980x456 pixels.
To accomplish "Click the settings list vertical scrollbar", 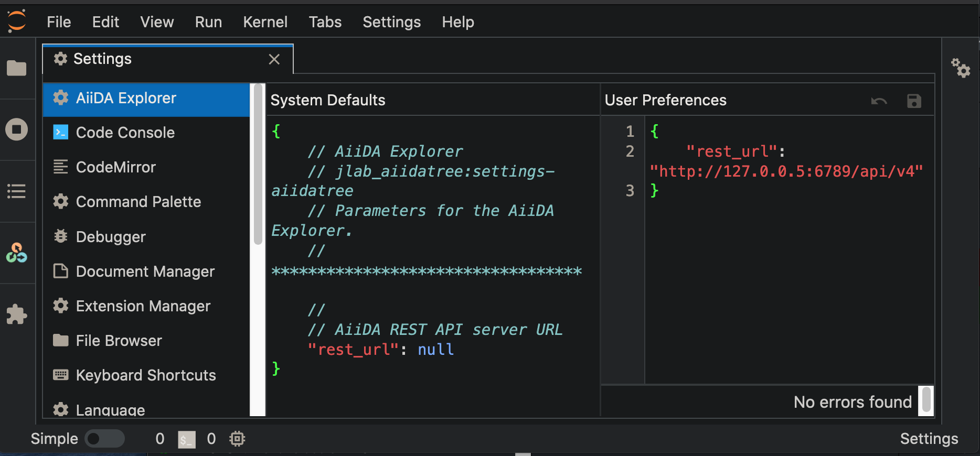I will [258, 164].
